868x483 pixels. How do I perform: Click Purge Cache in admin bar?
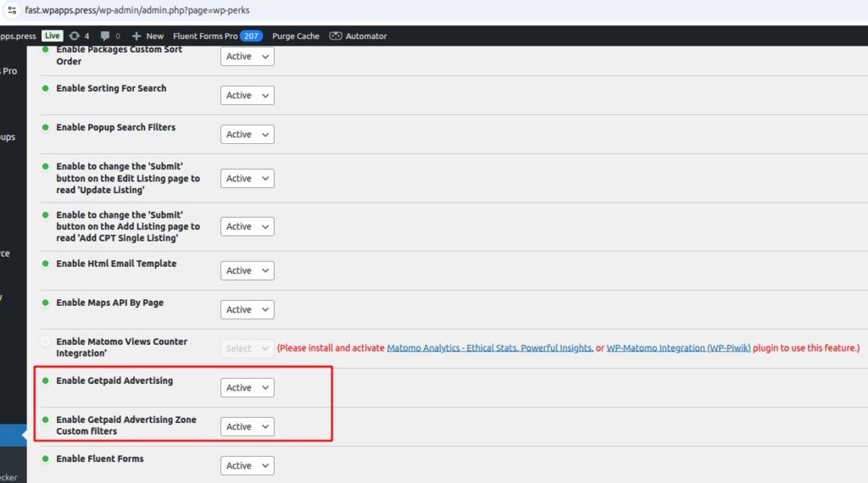tap(295, 36)
